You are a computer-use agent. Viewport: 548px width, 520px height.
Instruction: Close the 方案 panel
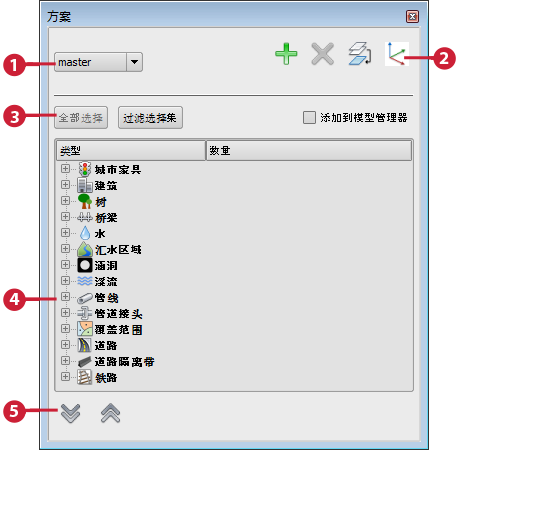click(412, 16)
